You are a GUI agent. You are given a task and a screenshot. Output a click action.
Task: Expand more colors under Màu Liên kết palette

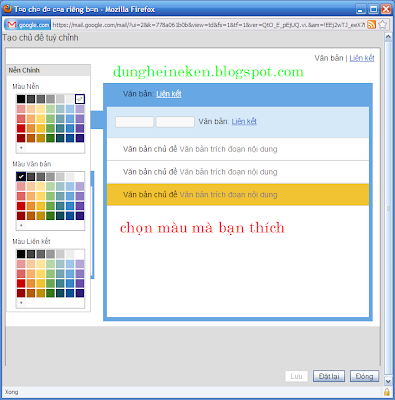21,303
